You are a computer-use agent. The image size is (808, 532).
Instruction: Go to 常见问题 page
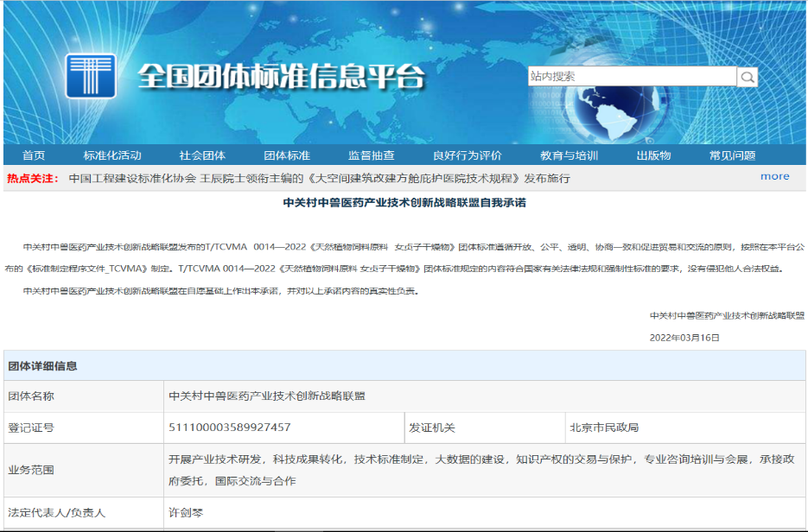[x=732, y=155]
